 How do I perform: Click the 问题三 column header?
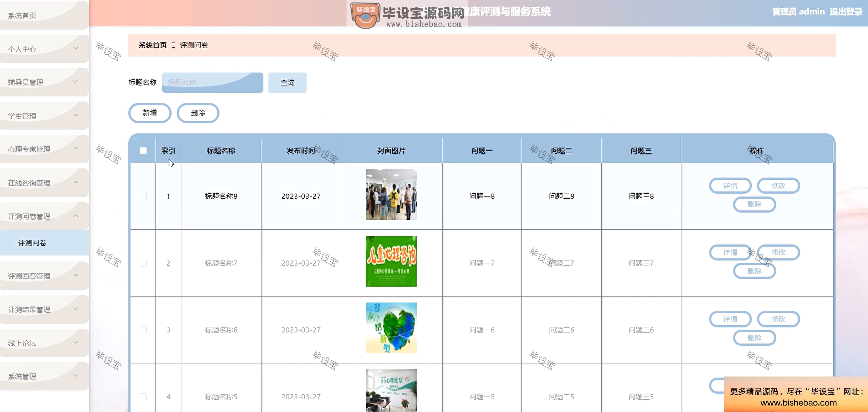click(x=641, y=151)
